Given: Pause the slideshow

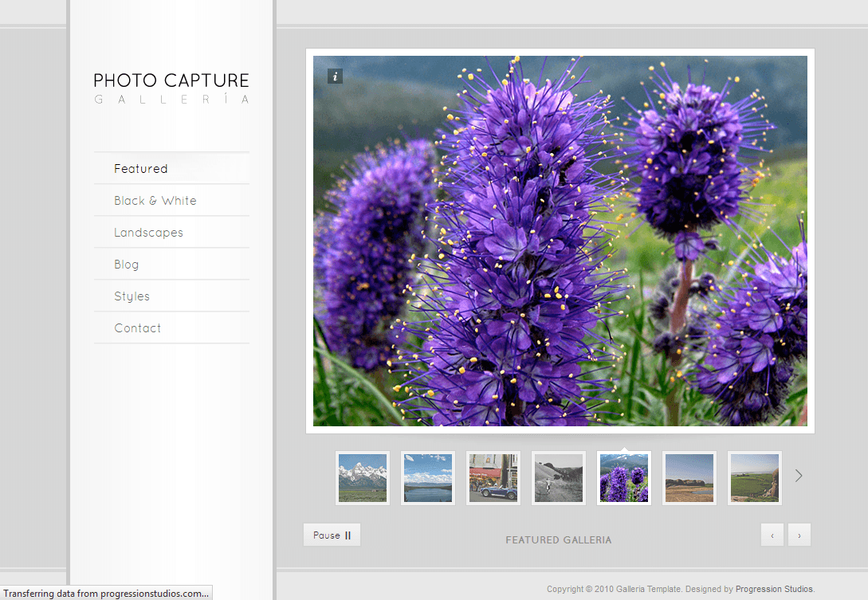Looking at the screenshot, I should (x=332, y=535).
